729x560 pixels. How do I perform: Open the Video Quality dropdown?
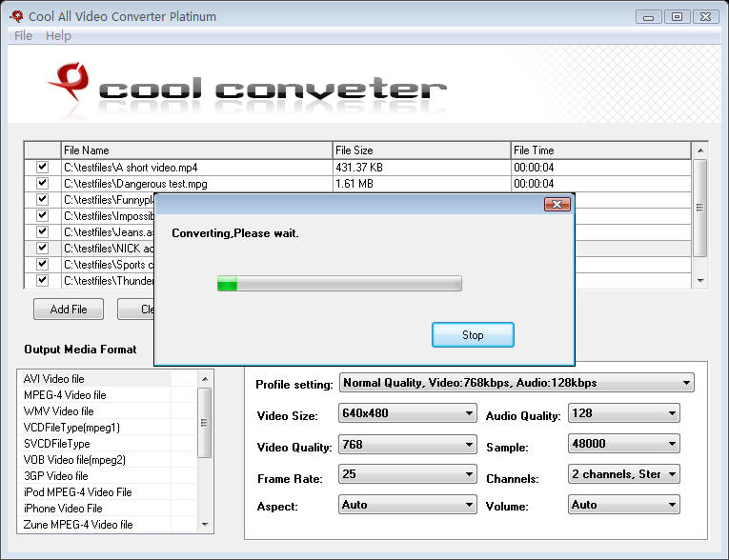[x=407, y=445]
